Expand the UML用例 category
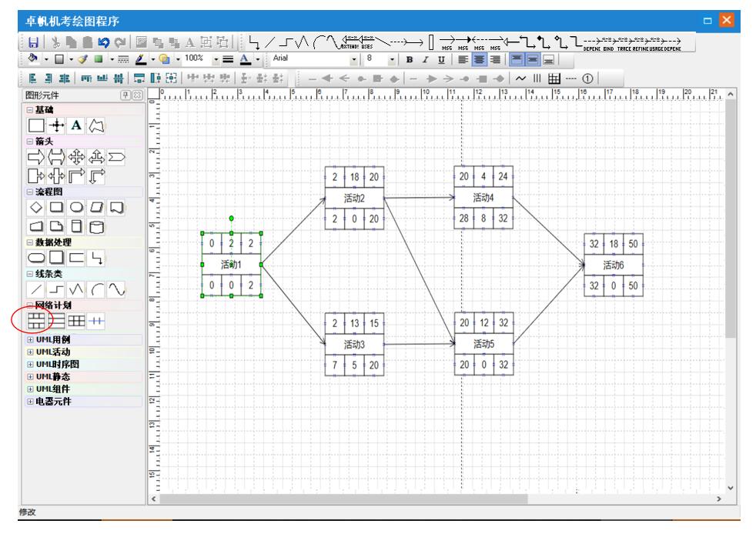The width and height of the screenshot is (756, 534). pos(30,339)
